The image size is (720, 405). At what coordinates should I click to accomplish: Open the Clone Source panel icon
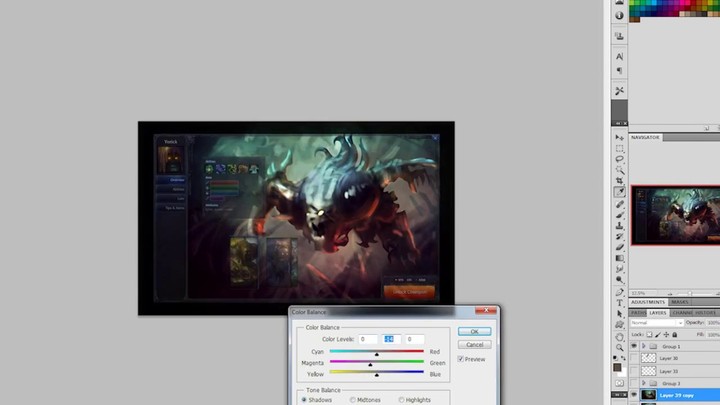pyautogui.click(x=619, y=36)
